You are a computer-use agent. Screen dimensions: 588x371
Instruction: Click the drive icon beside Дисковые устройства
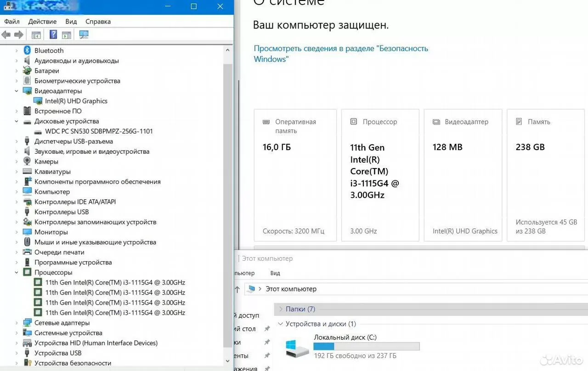pyautogui.click(x=27, y=121)
